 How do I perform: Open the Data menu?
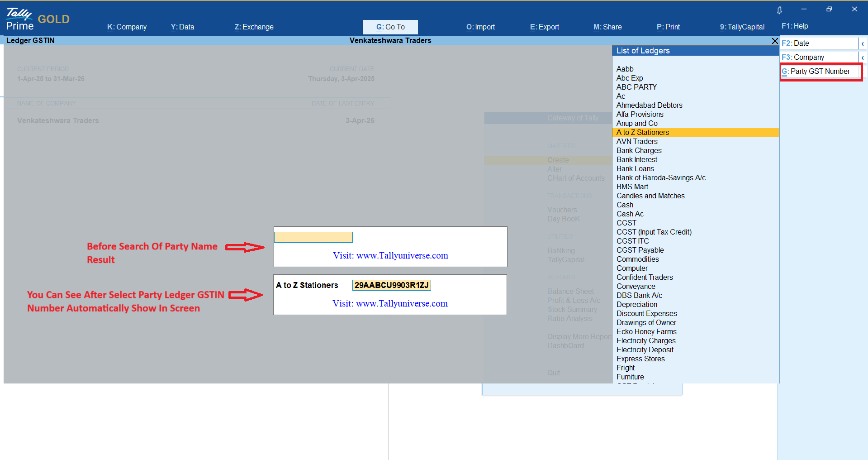[x=182, y=27]
